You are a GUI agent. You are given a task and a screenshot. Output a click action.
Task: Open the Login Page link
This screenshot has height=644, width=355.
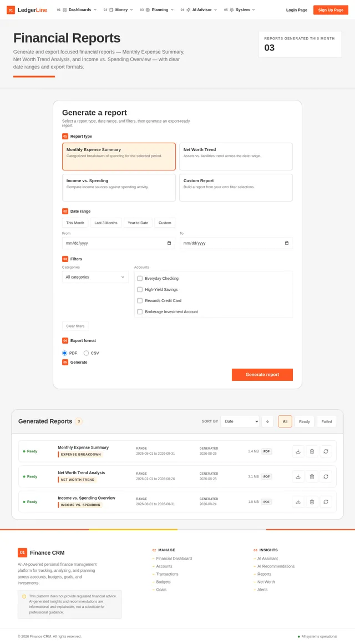[x=297, y=10]
